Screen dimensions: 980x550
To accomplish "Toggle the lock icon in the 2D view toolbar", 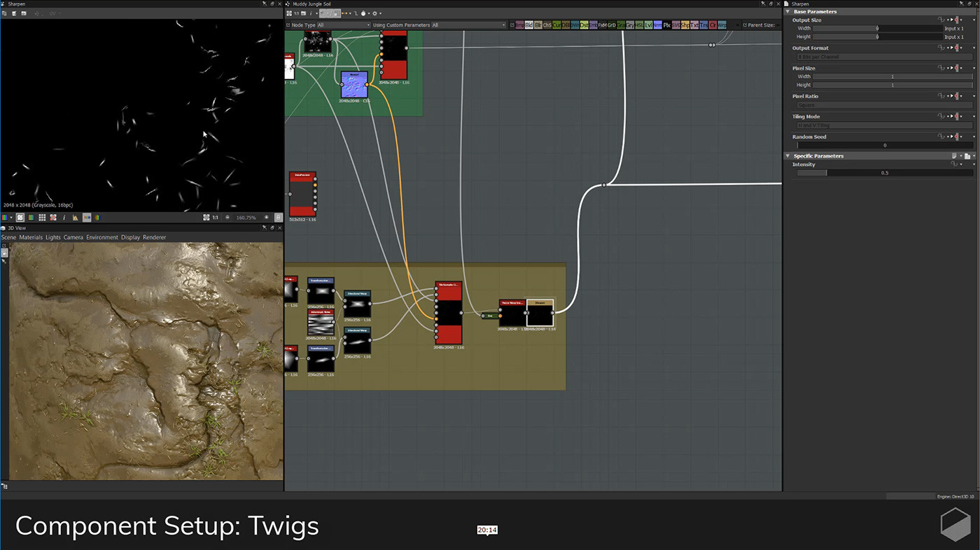I will 280,218.
